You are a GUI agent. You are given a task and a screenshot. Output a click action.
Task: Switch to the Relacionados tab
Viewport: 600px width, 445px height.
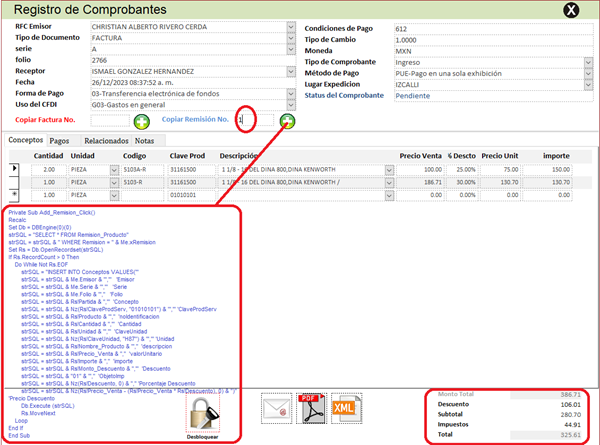[x=104, y=141]
